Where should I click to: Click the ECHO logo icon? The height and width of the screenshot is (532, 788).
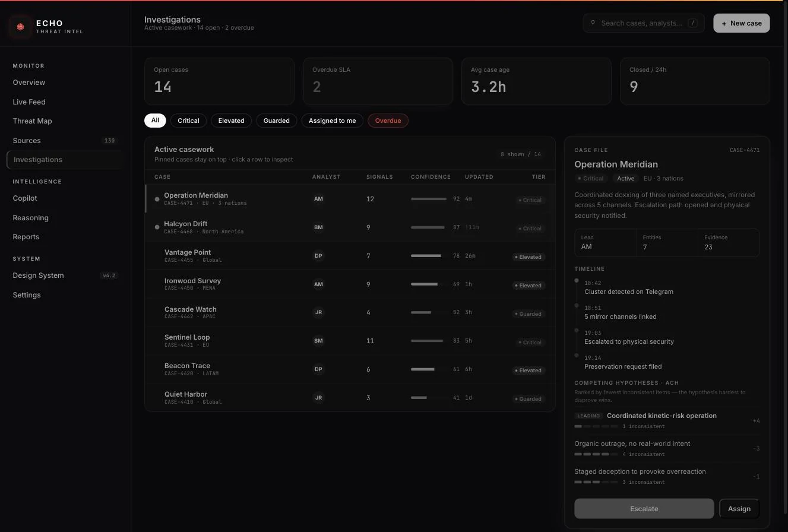pyautogui.click(x=20, y=27)
